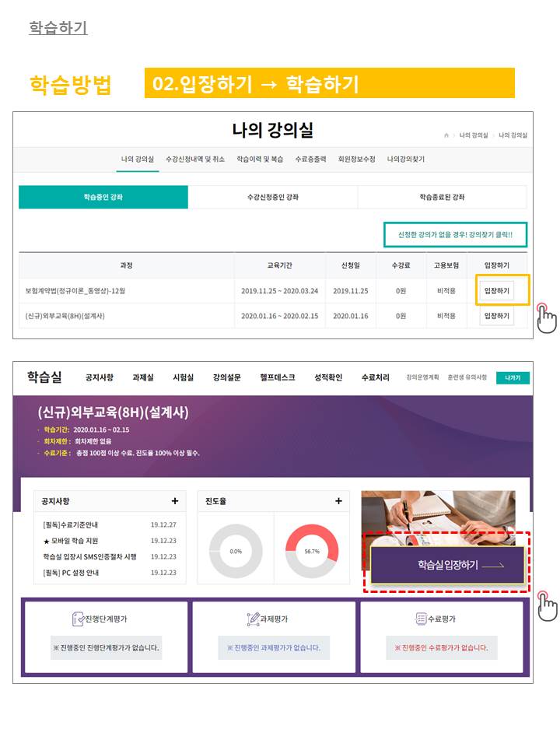Screen dimensions: 560x747
Task: Expand the 공지사항 panel with plus icon
Action: point(175,501)
